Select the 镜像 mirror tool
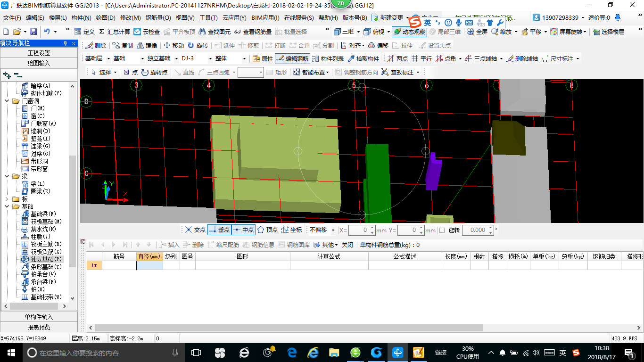This screenshot has height=362, width=644. [x=147, y=46]
